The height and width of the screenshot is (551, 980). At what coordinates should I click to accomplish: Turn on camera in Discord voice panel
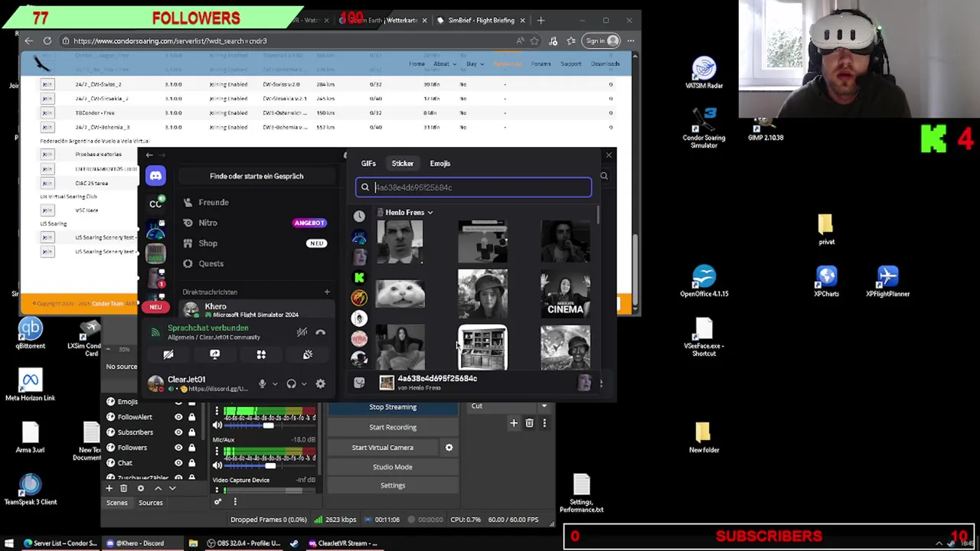[168, 354]
